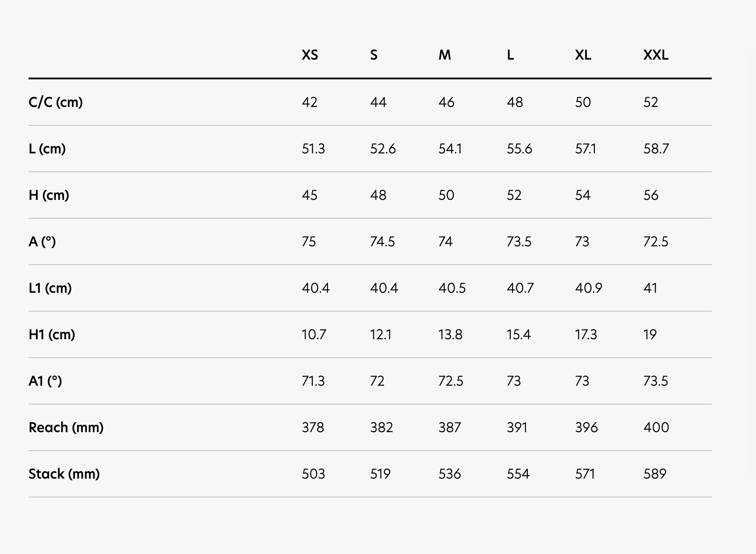Click the L (cm) row label
This screenshot has width=756, height=554.
[x=47, y=149]
